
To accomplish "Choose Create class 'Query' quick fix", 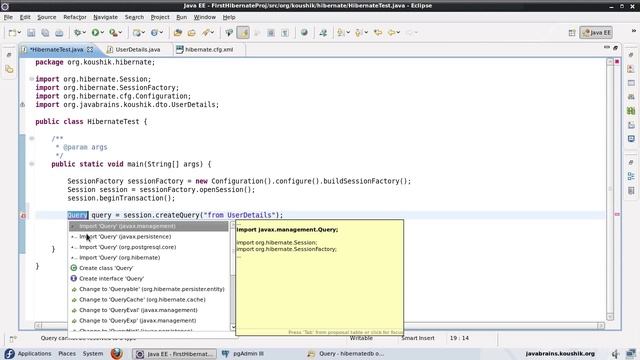I will pos(148,268).
